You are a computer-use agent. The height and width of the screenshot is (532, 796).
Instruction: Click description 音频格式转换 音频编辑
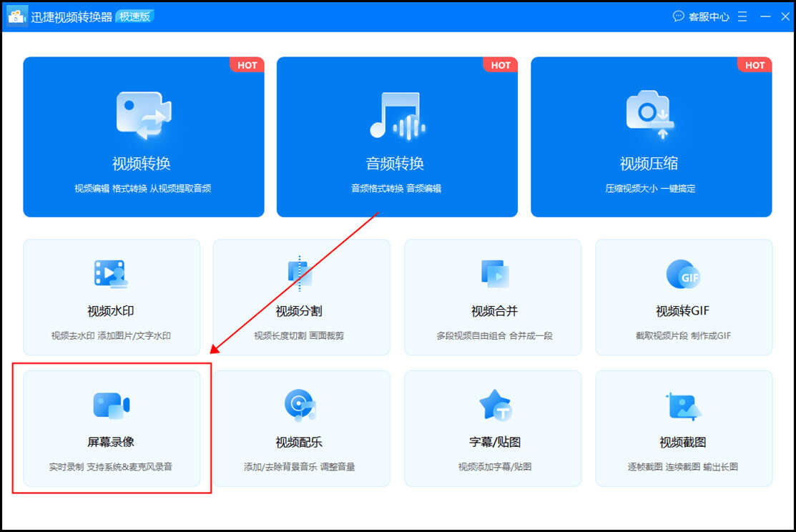click(396, 188)
